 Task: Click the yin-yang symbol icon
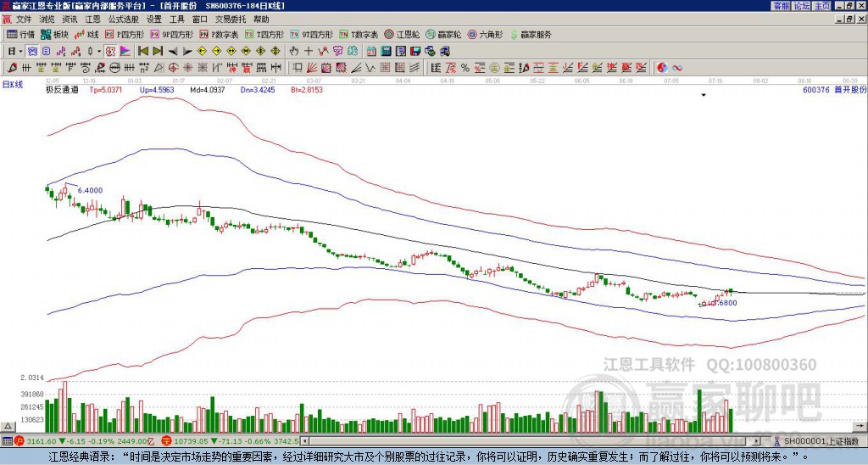663,68
